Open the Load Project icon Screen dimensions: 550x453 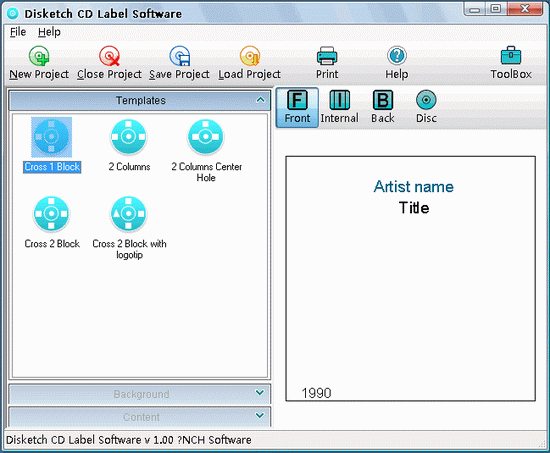pos(250,56)
